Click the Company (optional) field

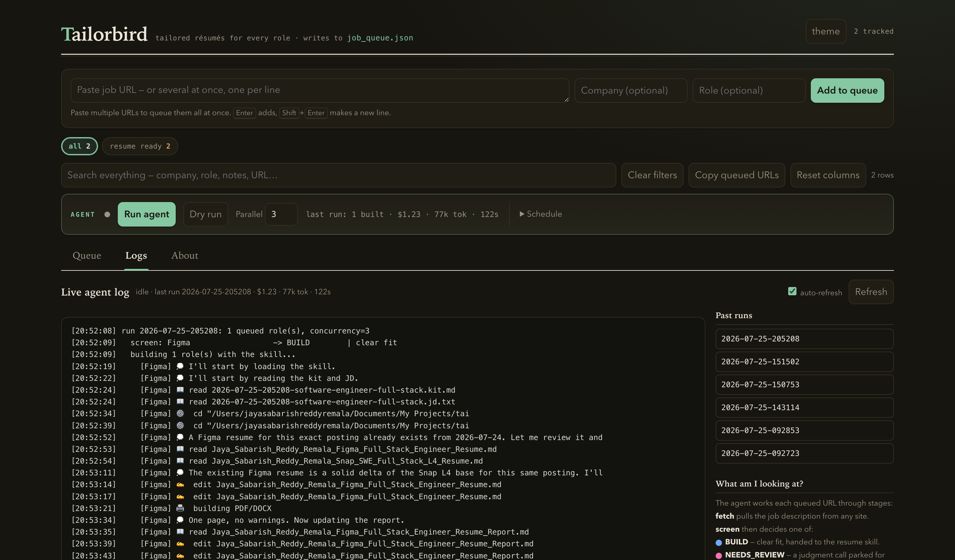pos(631,90)
